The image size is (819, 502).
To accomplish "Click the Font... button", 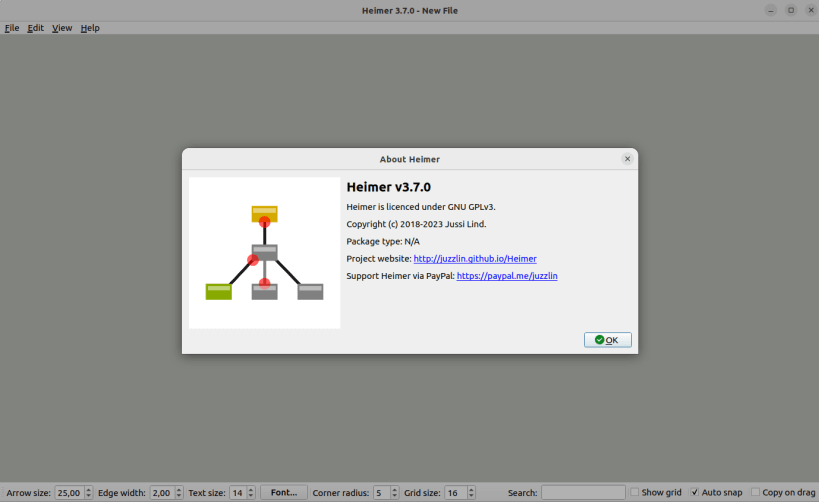I will [x=284, y=493].
